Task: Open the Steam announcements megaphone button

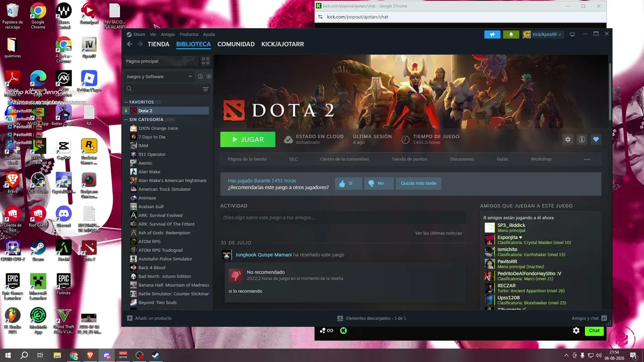Action: [492, 34]
